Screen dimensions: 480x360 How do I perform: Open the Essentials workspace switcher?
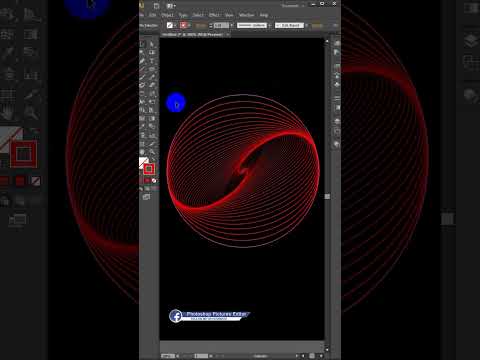tap(292, 6)
